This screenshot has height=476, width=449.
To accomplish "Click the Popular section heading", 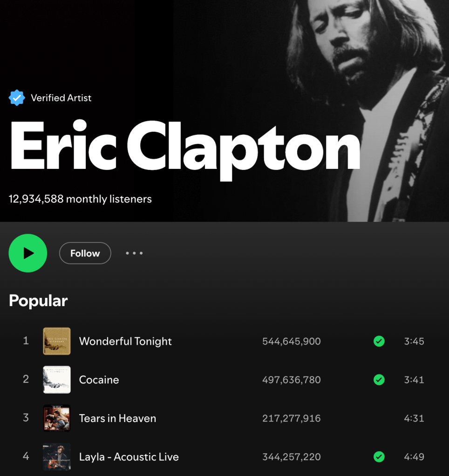I will tap(38, 301).
